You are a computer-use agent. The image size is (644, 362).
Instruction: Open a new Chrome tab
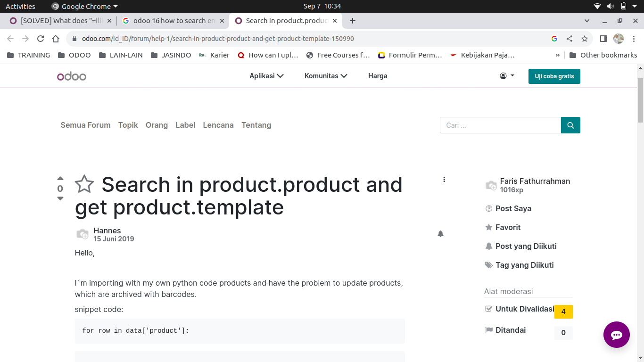352,21
